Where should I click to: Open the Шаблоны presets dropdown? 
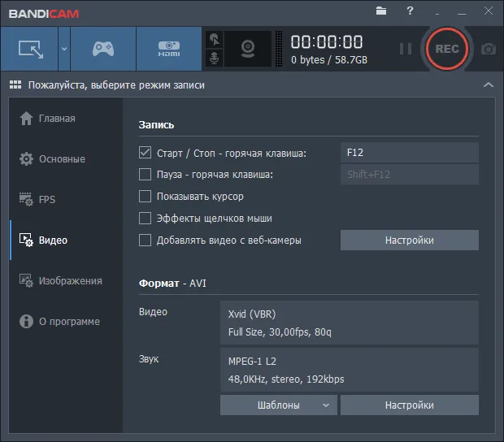tap(279, 405)
